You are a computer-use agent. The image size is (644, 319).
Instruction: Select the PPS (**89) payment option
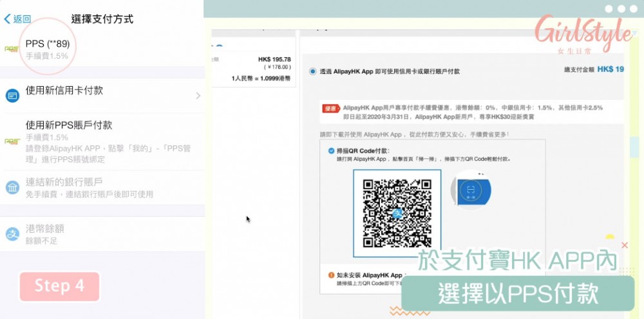tap(48, 44)
